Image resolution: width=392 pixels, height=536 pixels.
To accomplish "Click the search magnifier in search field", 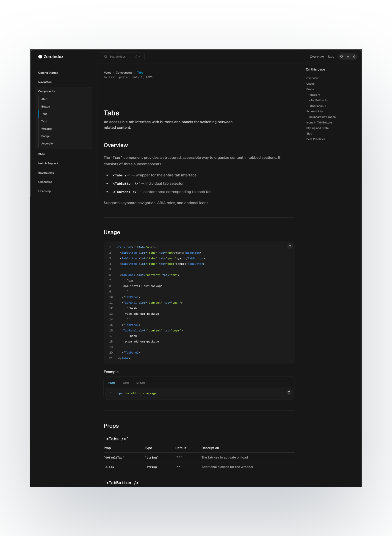I will point(106,56).
